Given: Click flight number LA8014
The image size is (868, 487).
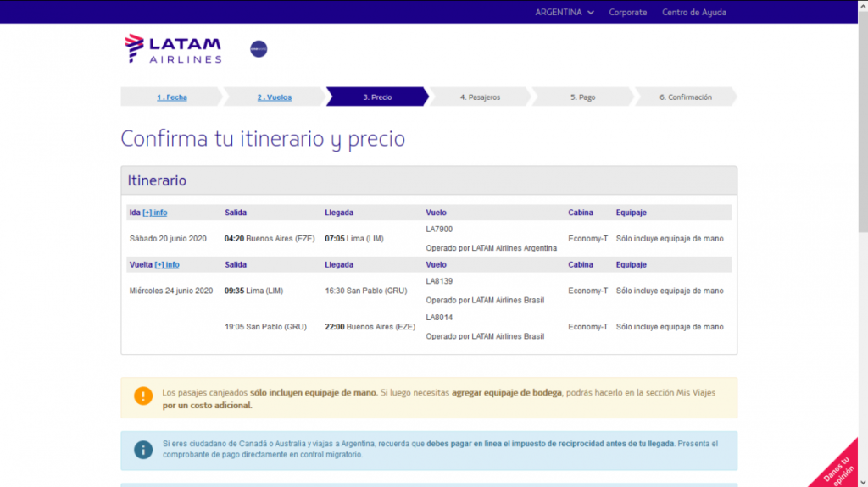Looking at the screenshot, I should point(439,317).
